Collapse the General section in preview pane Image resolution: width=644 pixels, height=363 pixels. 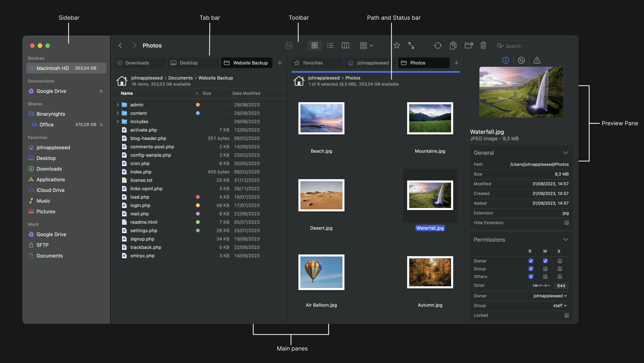tap(566, 153)
